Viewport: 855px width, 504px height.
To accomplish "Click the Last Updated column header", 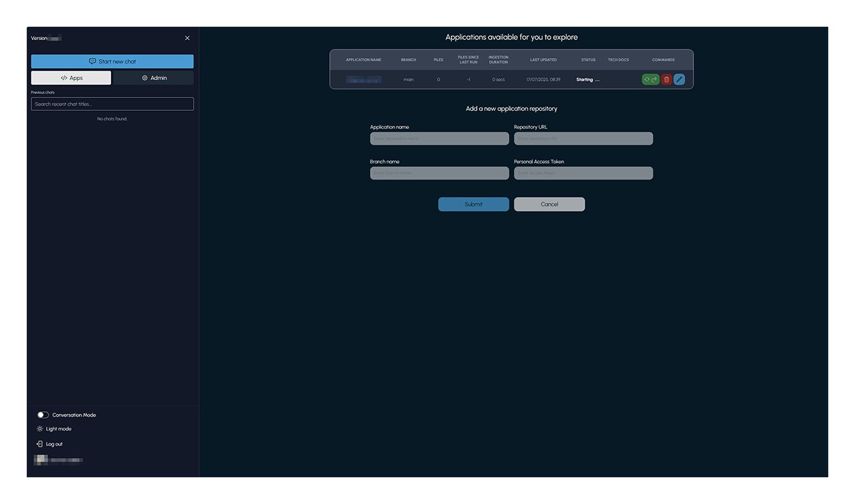I will (543, 60).
